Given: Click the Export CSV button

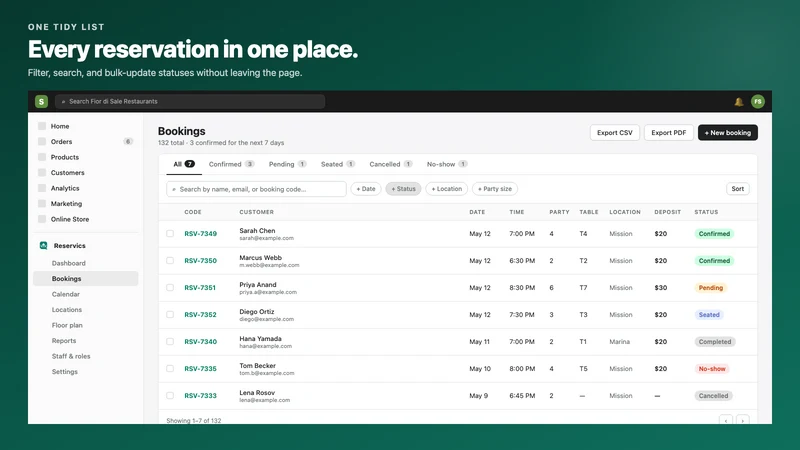Looking at the screenshot, I should coord(615,133).
